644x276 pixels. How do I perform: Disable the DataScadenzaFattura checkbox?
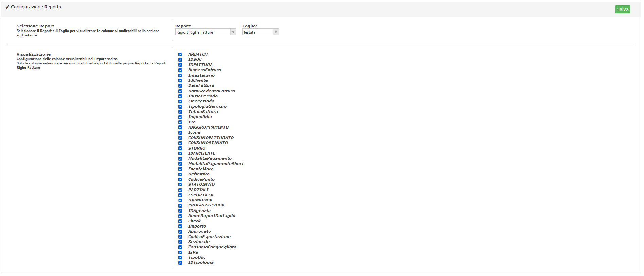tap(180, 91)
